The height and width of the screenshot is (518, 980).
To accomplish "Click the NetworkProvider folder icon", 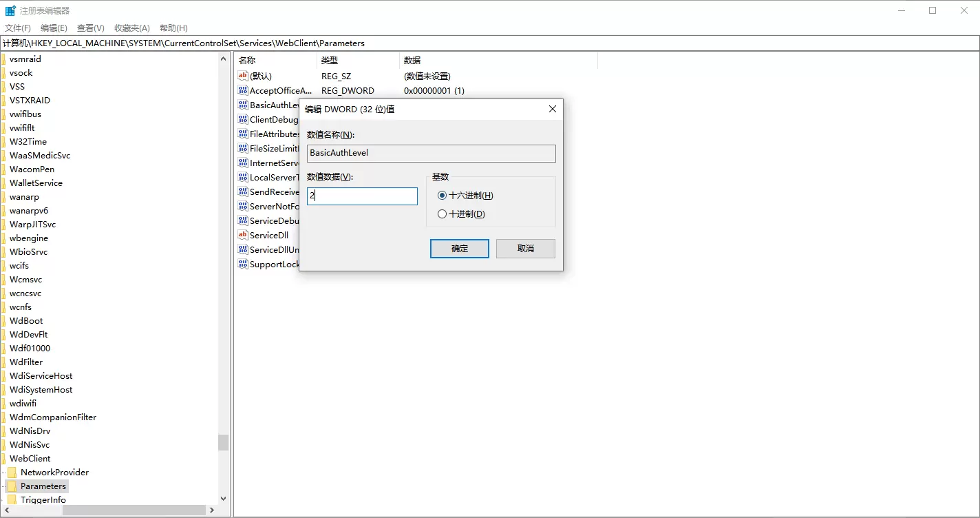I will (x=12, y=473).
